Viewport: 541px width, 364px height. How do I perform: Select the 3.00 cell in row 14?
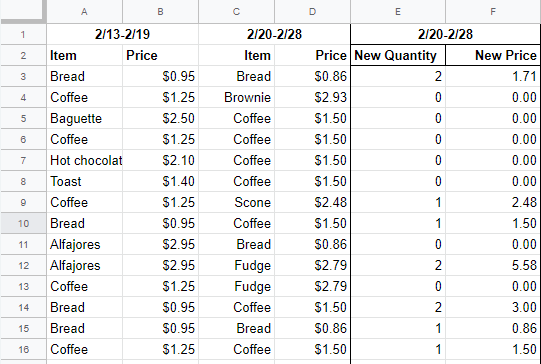tap(493, 307)
